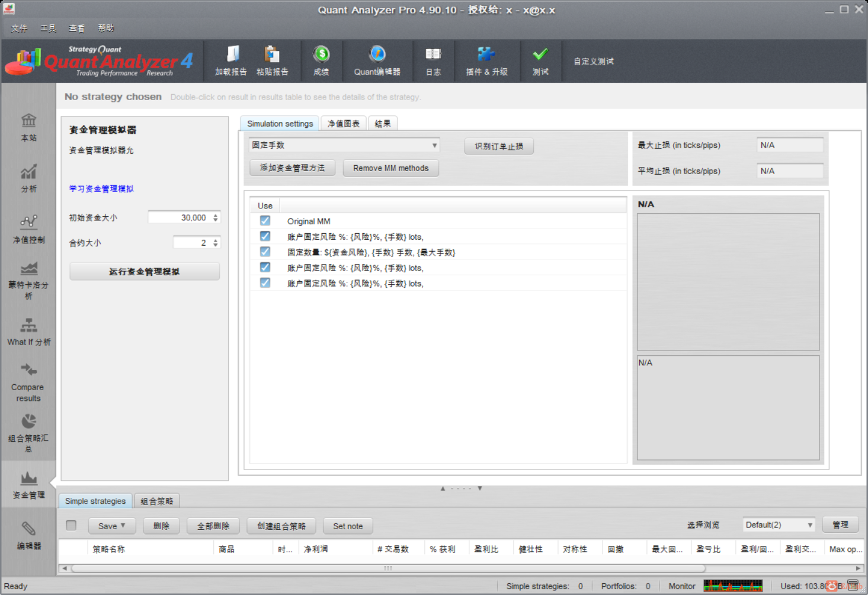Open the 成绩 results dollar icon
This screenshot has width=868, height=595.
point(321,61)
